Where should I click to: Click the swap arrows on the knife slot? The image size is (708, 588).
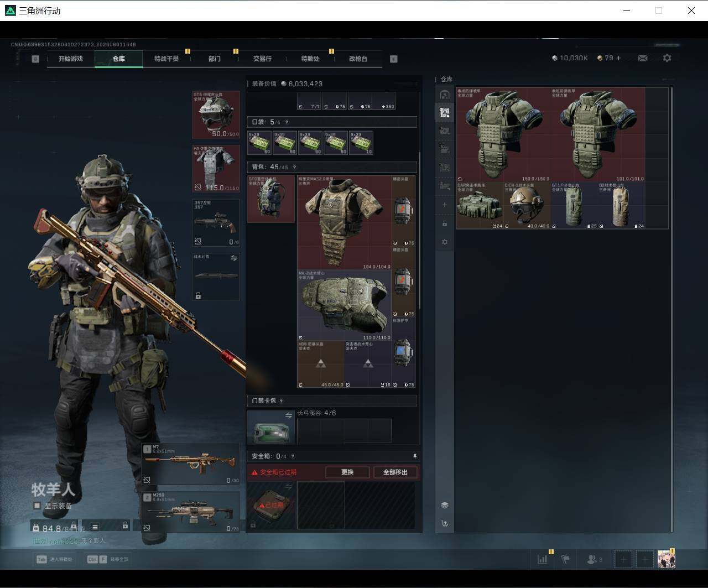233,258
